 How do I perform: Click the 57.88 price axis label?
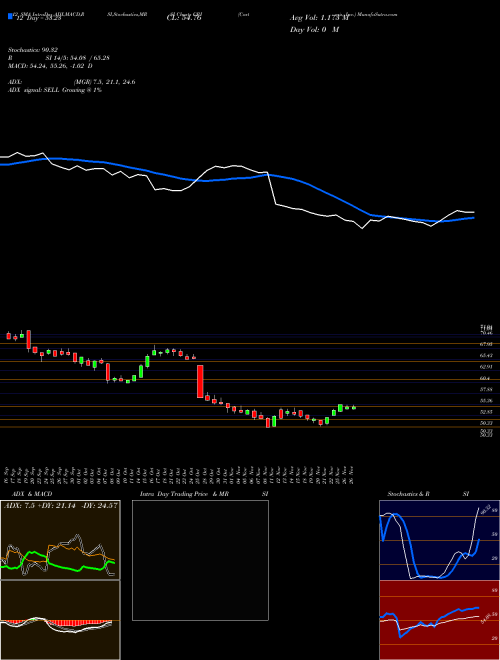pos(487,389)
